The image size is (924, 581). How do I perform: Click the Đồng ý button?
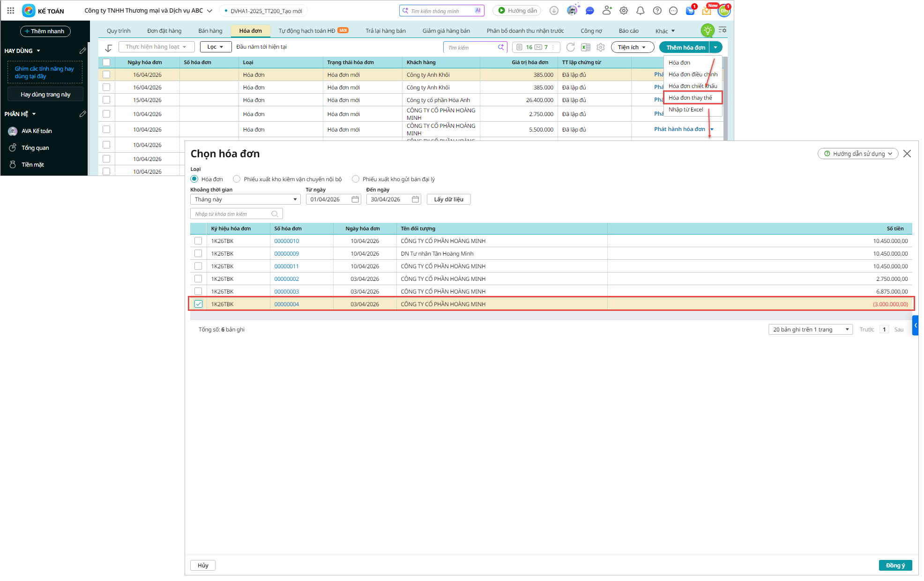[895, 565]
